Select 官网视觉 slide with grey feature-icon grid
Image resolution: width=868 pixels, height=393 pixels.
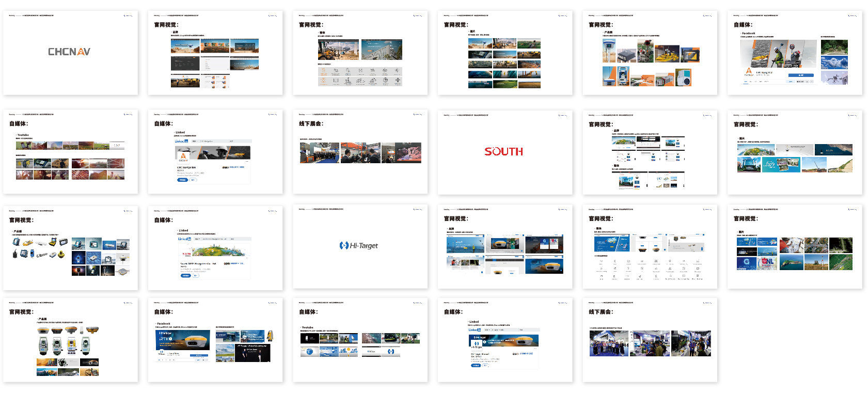click(360, 53)
